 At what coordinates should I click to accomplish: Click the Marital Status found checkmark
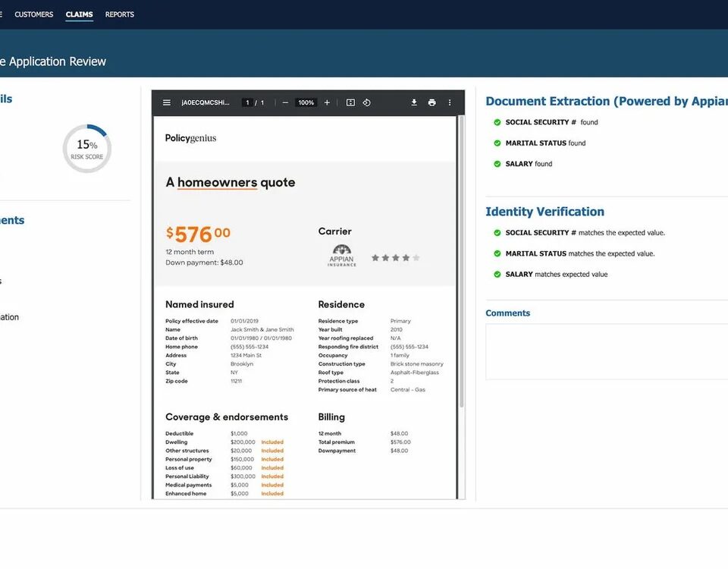pos(497,143)
